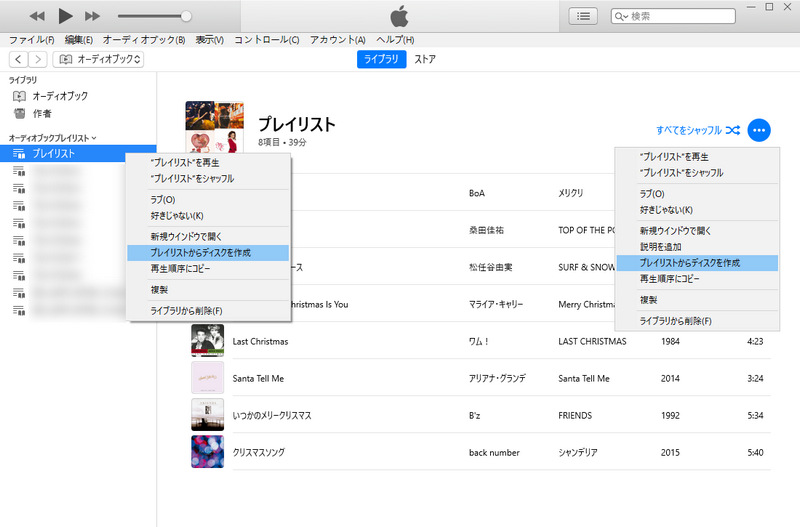
Task: Open the 表示(V) menu
Action: click(x=210, y=40)
